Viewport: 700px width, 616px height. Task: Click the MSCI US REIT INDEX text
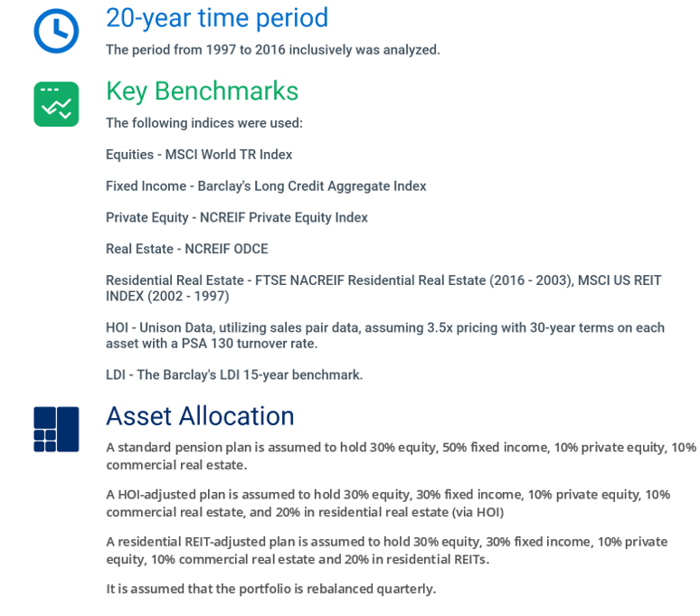(620, 280)
